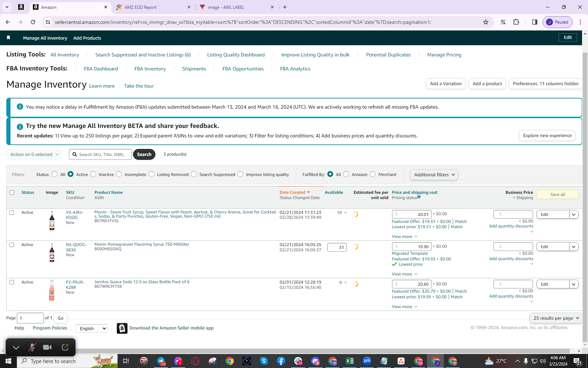This screenshot has width=588, height=368.
Task: Open Edit dropdown arrow for Monin Stone Fruit row
Action: point(574,214)
